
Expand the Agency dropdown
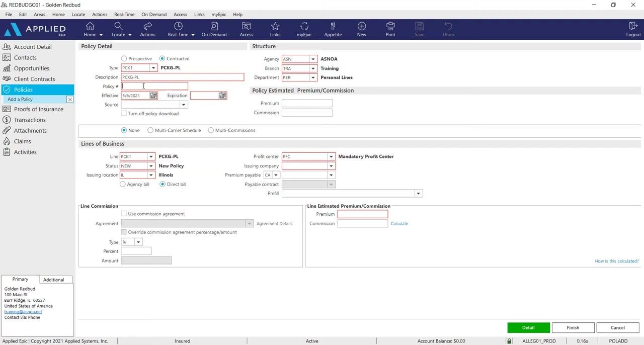tap(313, 59)
